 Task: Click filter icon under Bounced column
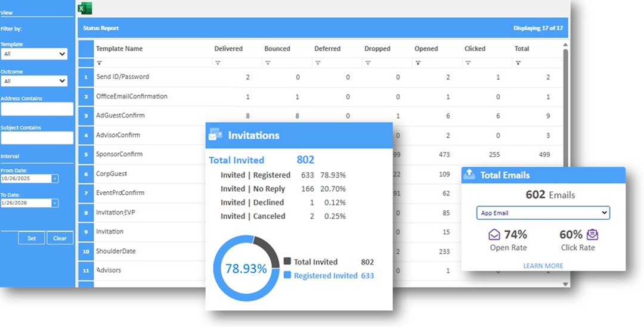click(x=268, y=63)
